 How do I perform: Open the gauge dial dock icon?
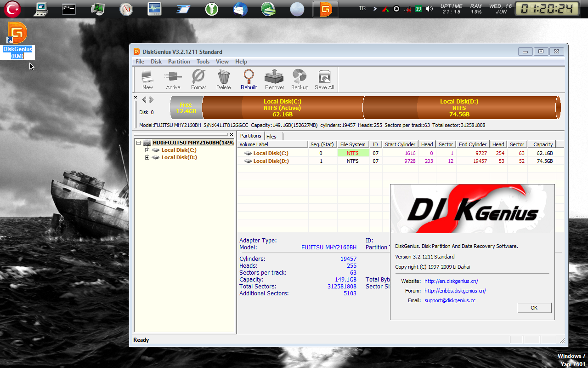tap(126, 9)
